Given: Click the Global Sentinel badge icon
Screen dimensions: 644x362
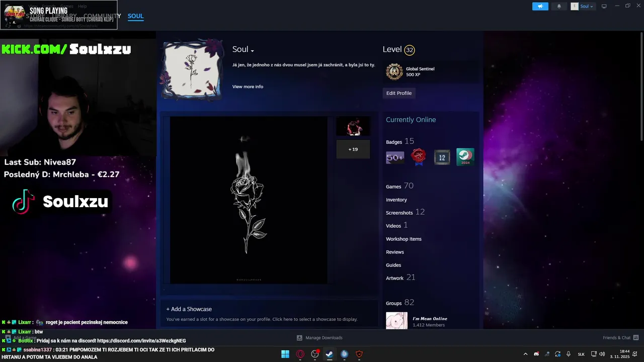Looking at the screenshot, I should pyautogui.click(x=394, y=72).
